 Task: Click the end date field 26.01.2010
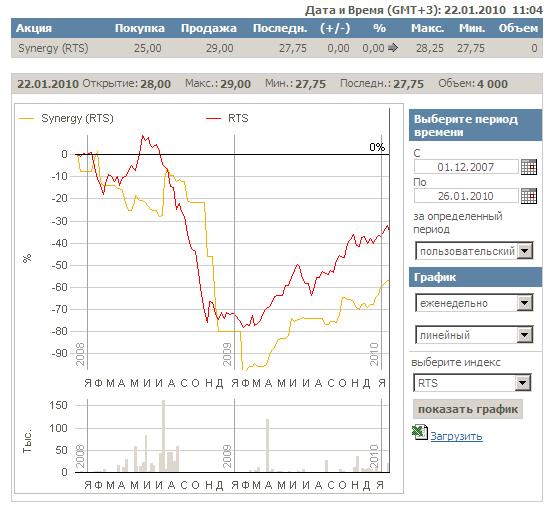click(x=466, y=196)
